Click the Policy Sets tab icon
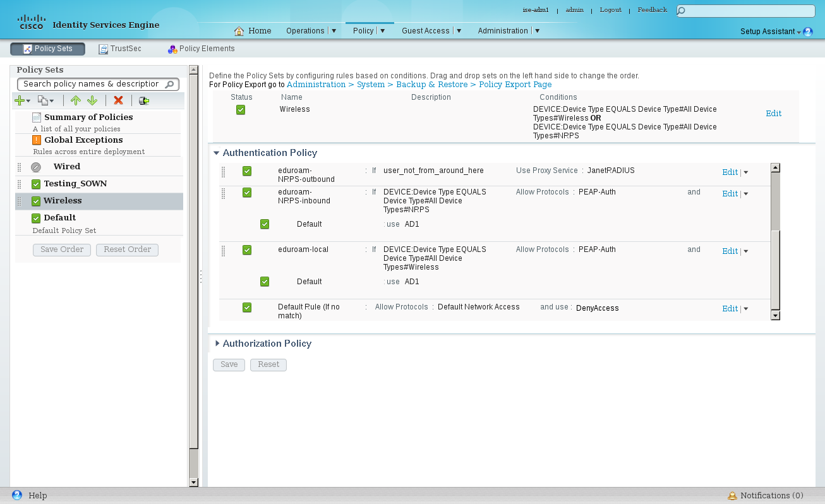 (28, 49)
